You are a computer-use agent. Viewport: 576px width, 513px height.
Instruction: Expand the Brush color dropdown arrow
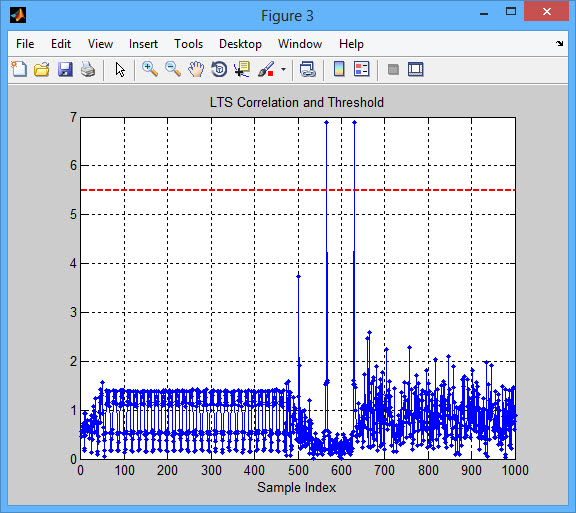click(283, 69)
